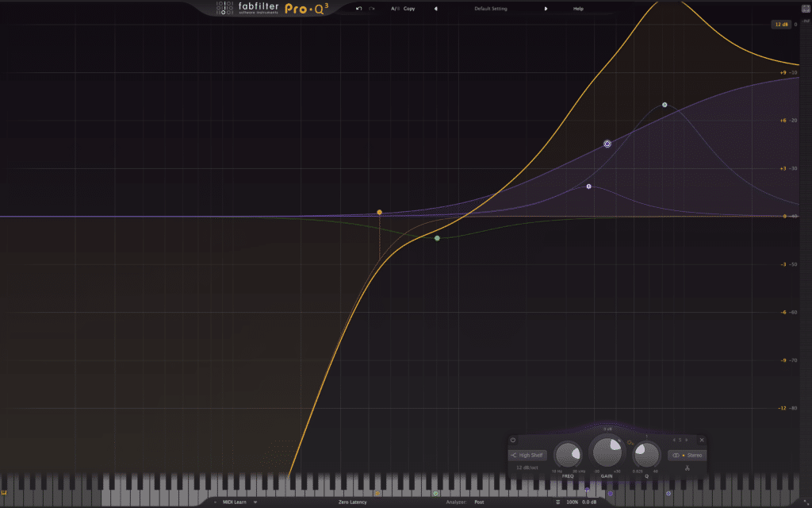Screen dimensions: 812x508
Task: Click orange band marker on piano keyboard
Action: [377, 494]
